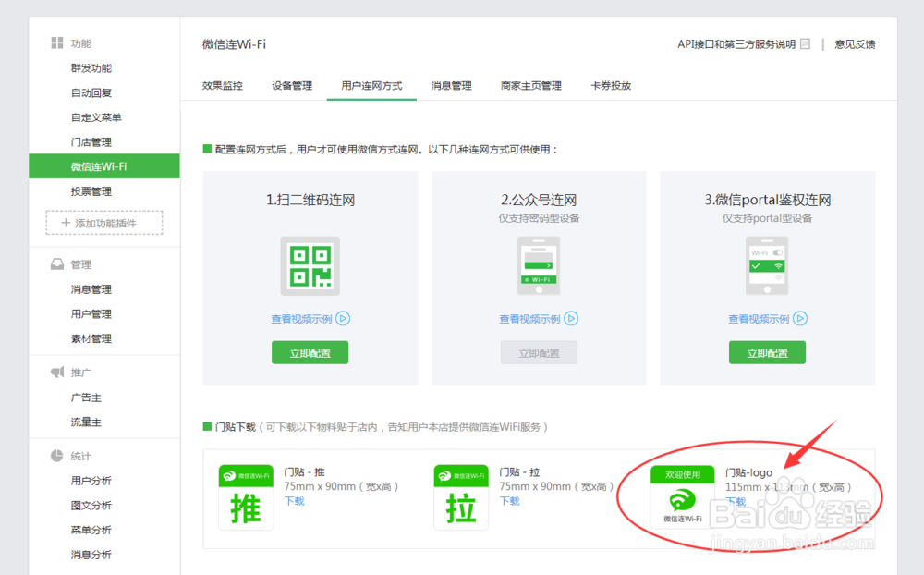Open 投票管理 in sidebar
Image resolution: width=924 pixels, height=575 pixels.
(x=91, y=191)
